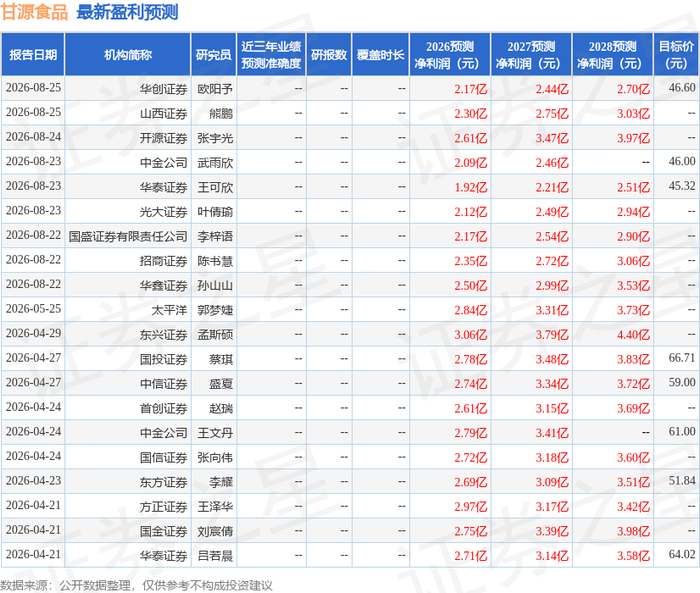This screenshot has width=700, height=593.
Task: Click the 最新盈利预测 heading
Action: point(127,12)
